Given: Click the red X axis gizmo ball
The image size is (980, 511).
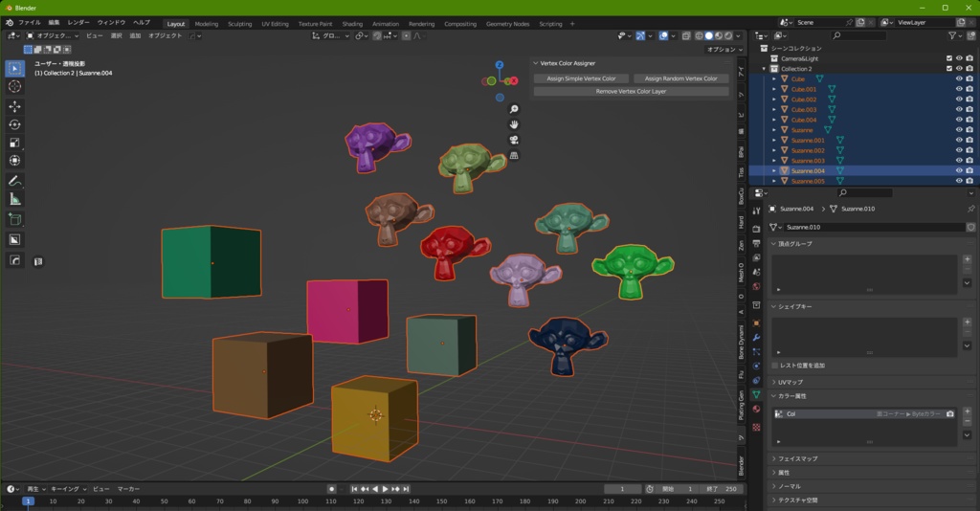Looking at the screenshot, I should click(514, 80).
